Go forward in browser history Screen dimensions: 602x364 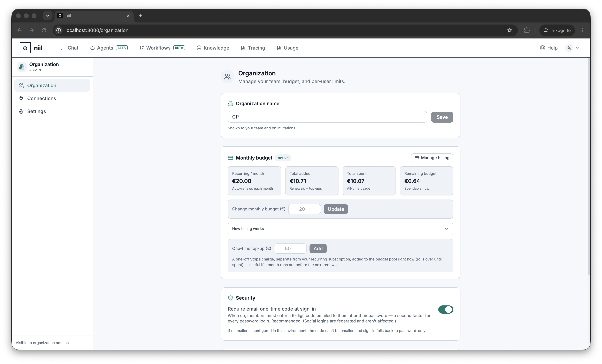[32, 30]
